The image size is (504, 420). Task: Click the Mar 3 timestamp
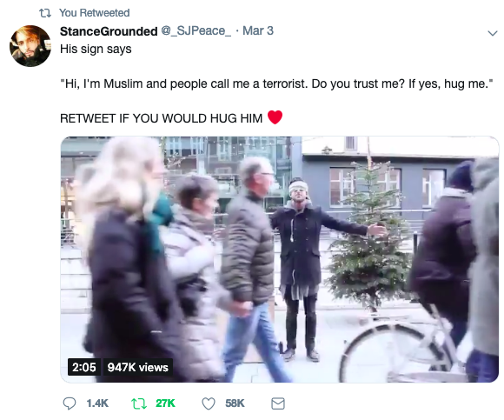[258, 31]
